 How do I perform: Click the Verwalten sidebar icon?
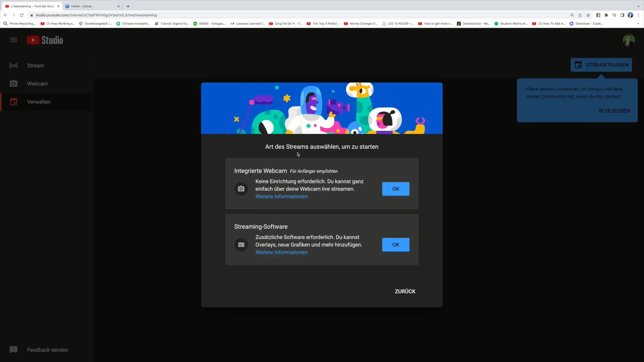tap(13, 101)
